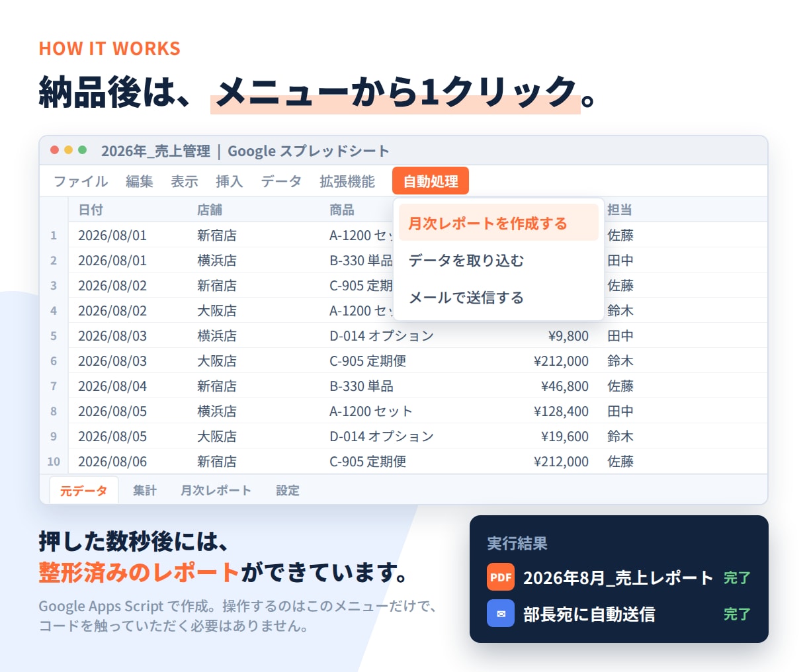This screenshot has width=807, height=672.
Task: Click the ¥9,800 amount cell
Action: [x=569, y=335]
